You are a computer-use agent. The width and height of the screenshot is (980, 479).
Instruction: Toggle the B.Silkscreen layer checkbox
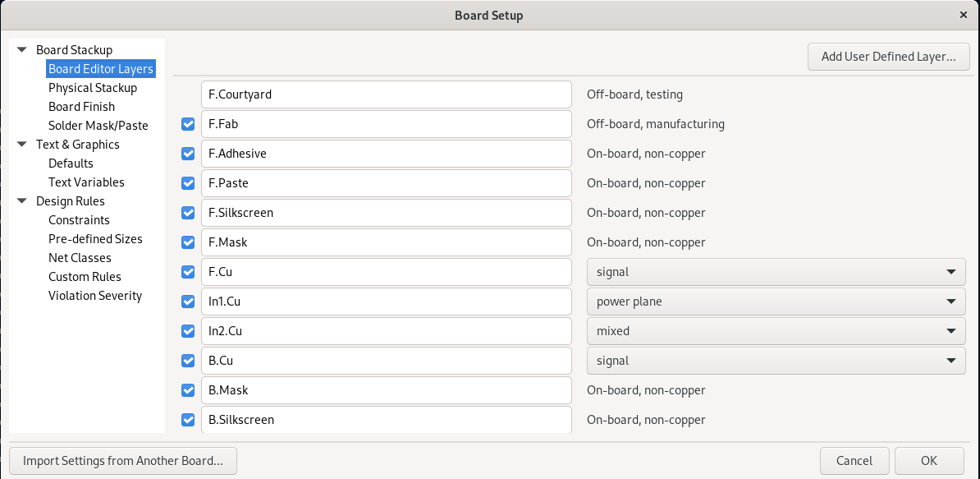[188, 420]
